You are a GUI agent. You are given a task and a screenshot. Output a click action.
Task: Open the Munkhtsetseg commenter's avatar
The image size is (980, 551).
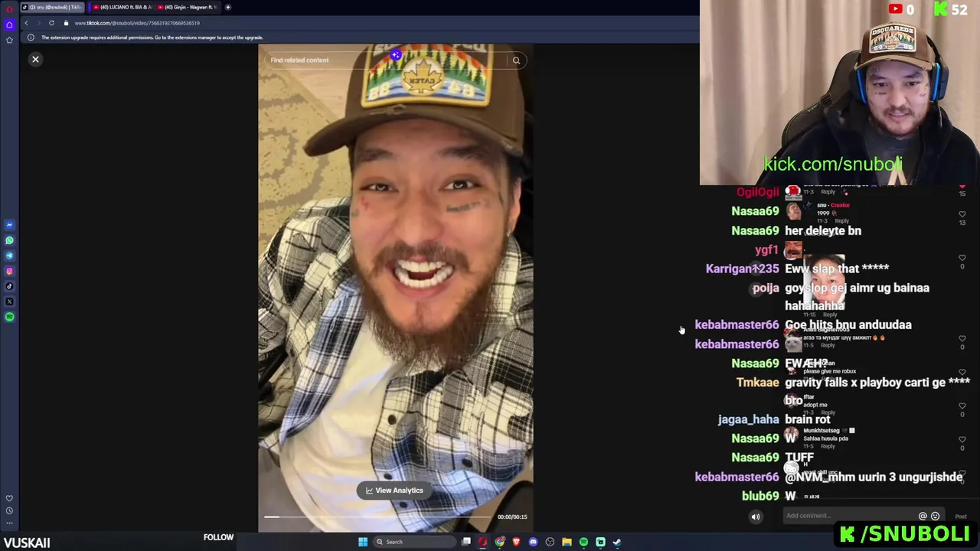(x=792, y=435)
